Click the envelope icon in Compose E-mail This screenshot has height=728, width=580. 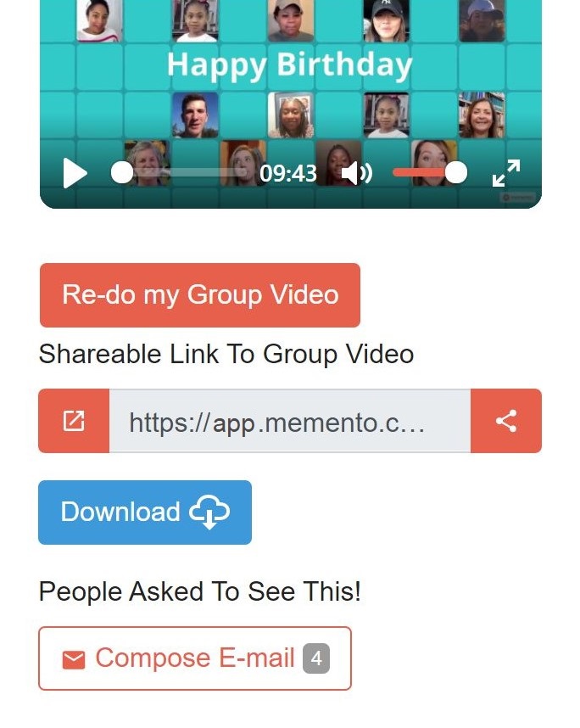click(x=74, y=660)
